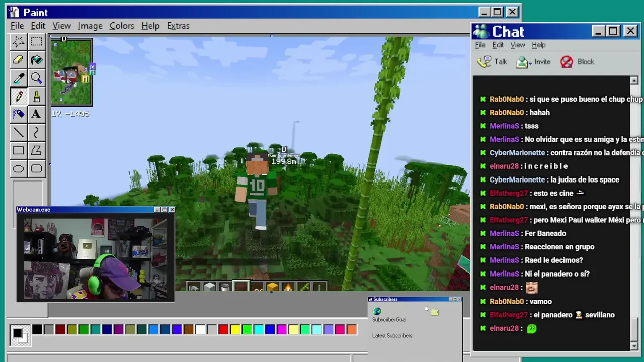Select the torch in Minecraft hotbar
The width and height of the screenshot is (644, 362).
pyautogui.click(x=288, y=287)
